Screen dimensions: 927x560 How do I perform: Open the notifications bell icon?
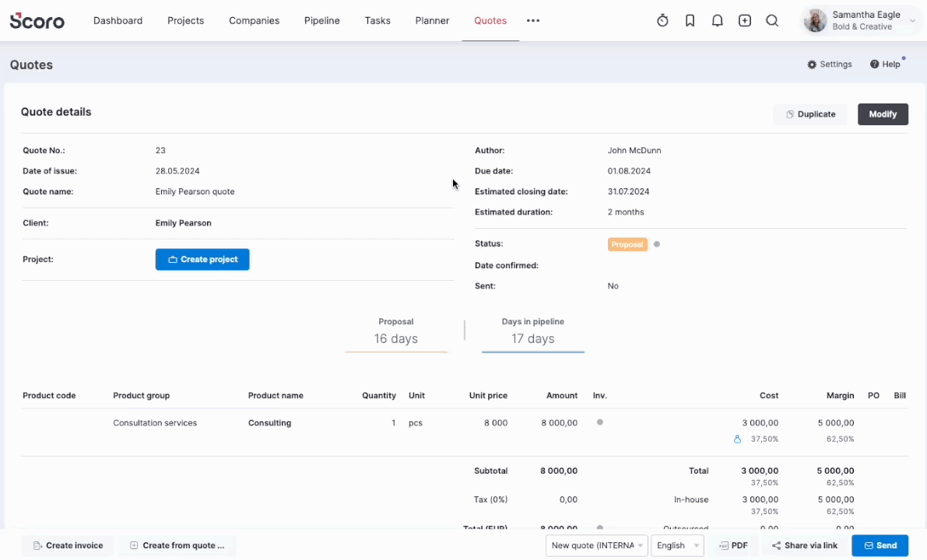point(717,21)
